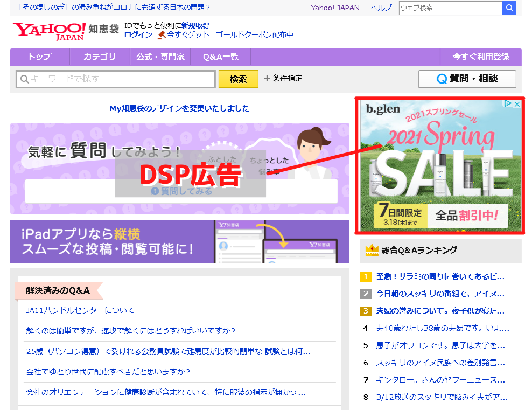This screenshot has height=410, width=532.
Task: Close the b.glen ad with X icon
Action: point(517,104)
